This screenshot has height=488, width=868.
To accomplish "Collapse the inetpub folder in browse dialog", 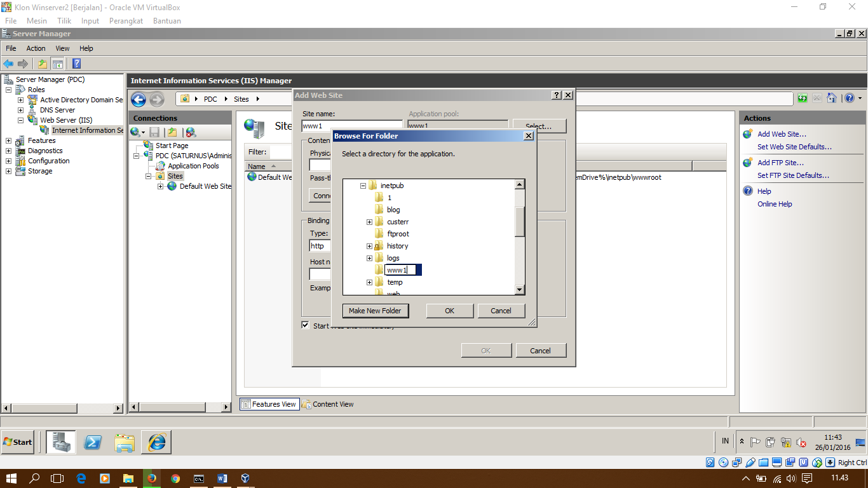I will click(x=363, y=186).
